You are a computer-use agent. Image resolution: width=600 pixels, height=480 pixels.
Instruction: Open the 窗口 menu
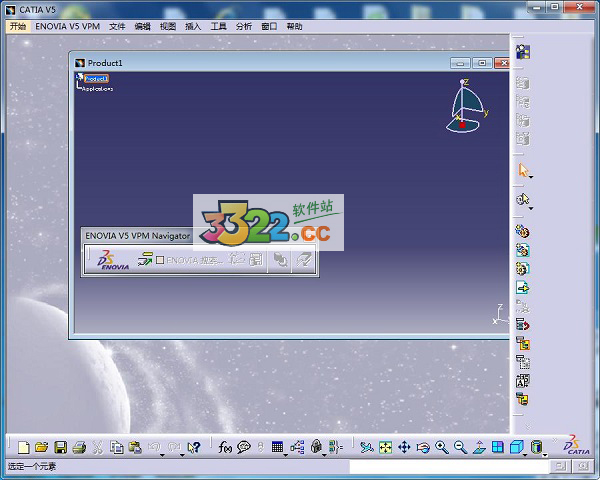(269, 26)
